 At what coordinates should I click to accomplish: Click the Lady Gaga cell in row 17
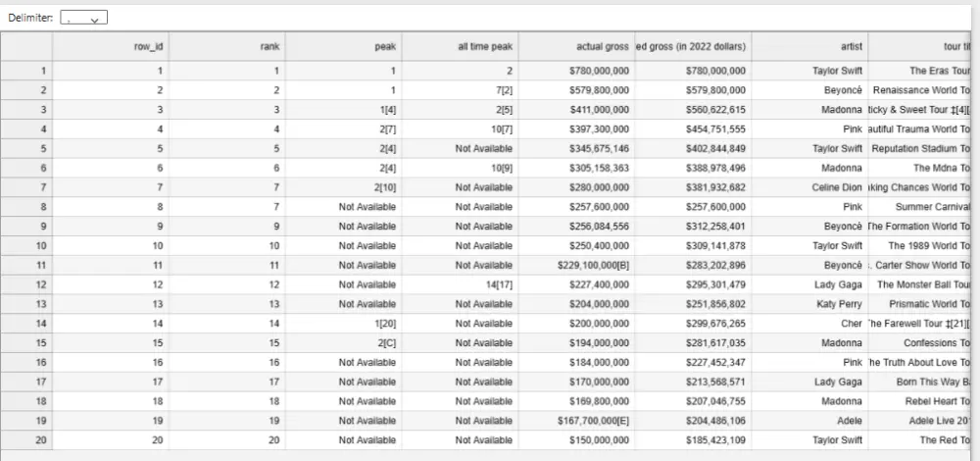[809, 382]
